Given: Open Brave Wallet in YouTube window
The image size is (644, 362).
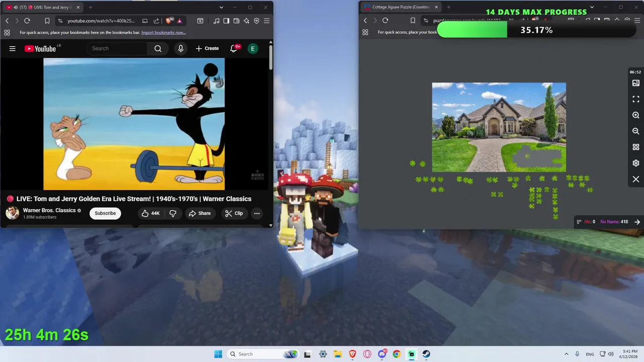Looking at the screenshot, I should (x=236, y=21).
